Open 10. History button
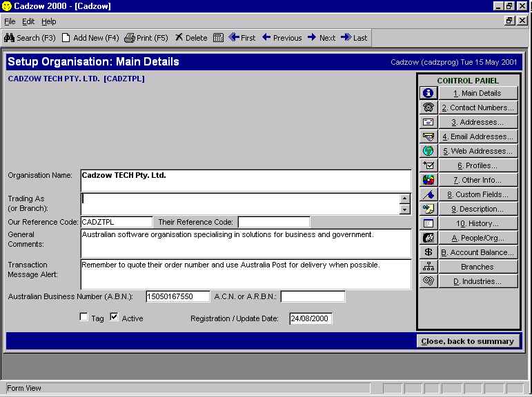This screenshot has height=397, width=532. [x=477, y=223]
